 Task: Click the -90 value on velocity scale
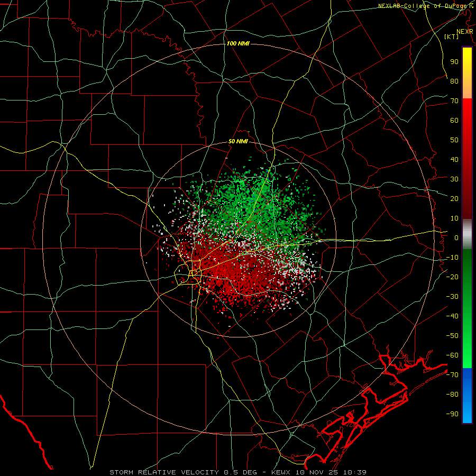[x=452, y=414]
